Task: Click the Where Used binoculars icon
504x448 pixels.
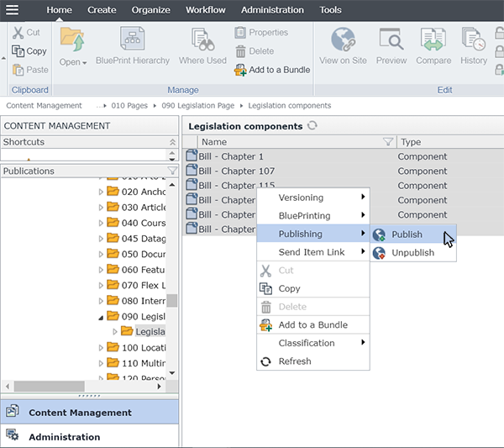Action: tap(202, 46)
